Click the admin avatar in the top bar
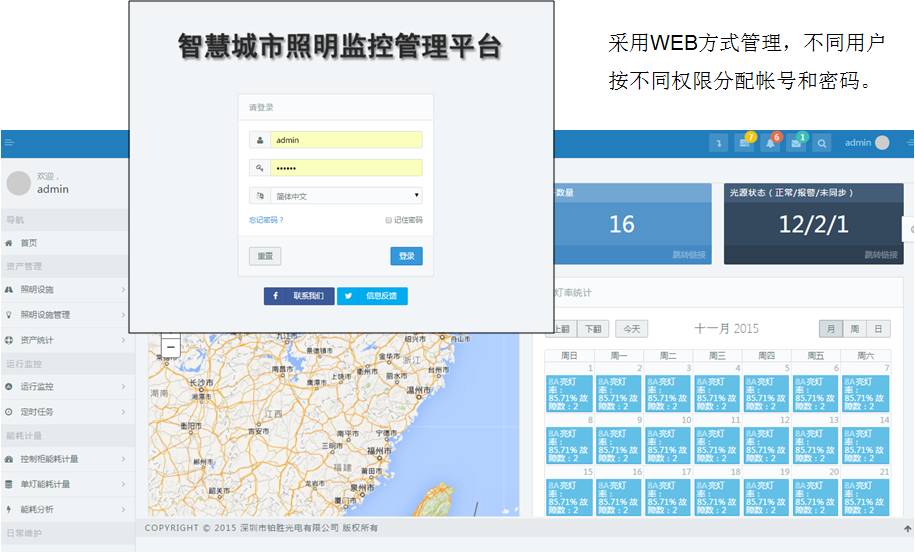This screenshot has width=915, height=553. (882, 143)
